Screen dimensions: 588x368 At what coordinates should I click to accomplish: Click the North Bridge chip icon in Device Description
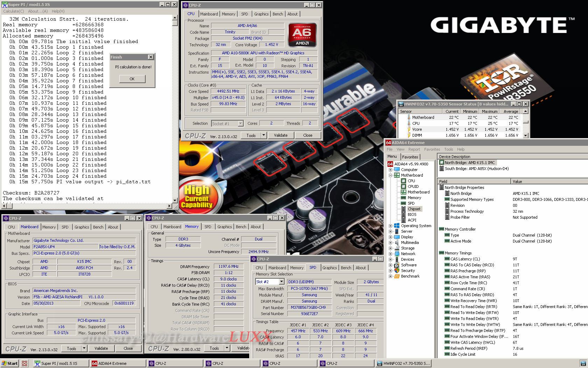442,163
